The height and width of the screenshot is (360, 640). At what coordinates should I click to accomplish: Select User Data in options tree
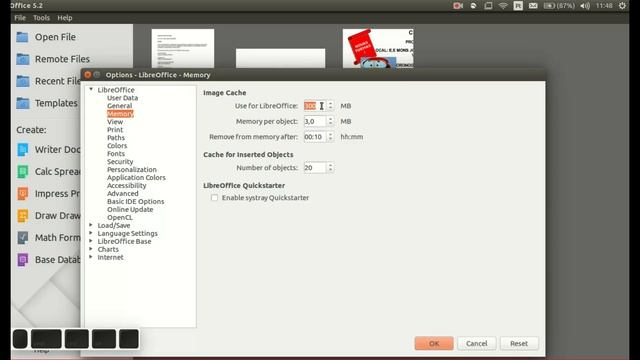coord(122,98)
